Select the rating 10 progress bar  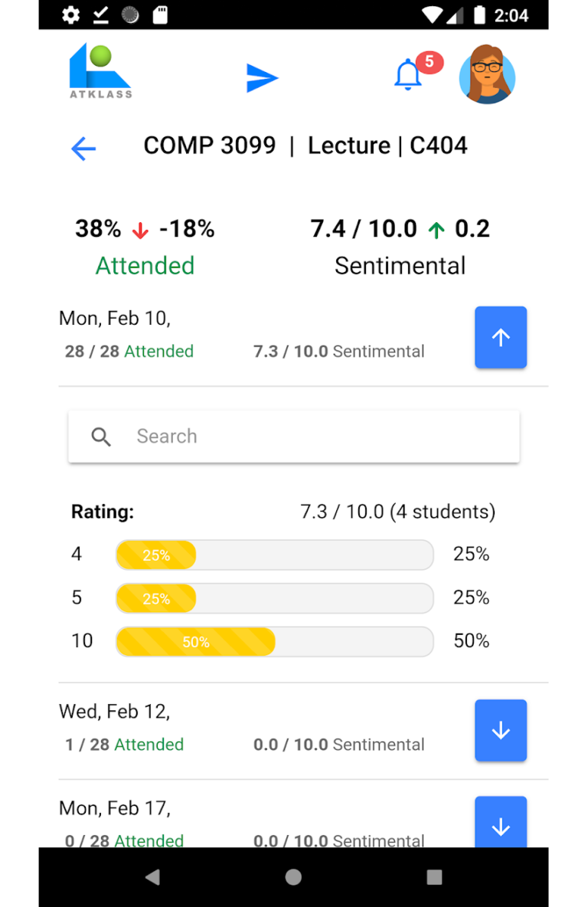(x=275, y=641)
